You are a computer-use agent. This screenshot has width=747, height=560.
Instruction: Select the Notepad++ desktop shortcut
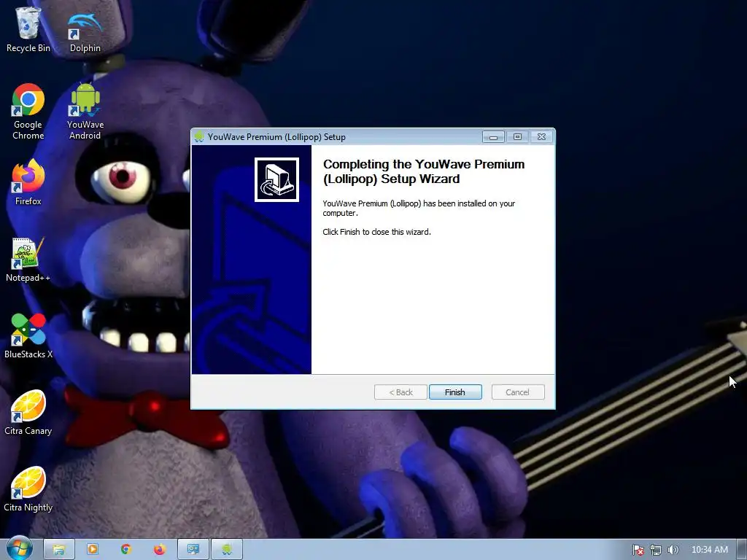coord(28,260)
